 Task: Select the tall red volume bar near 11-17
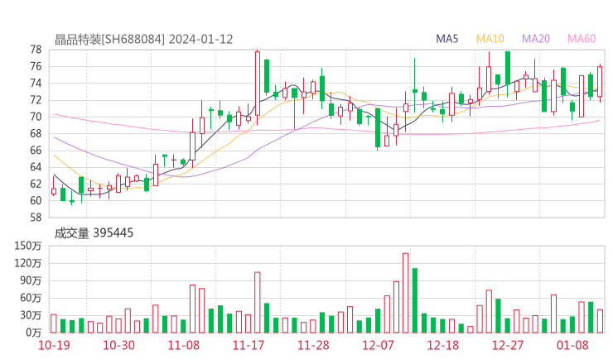coord(258,303)
